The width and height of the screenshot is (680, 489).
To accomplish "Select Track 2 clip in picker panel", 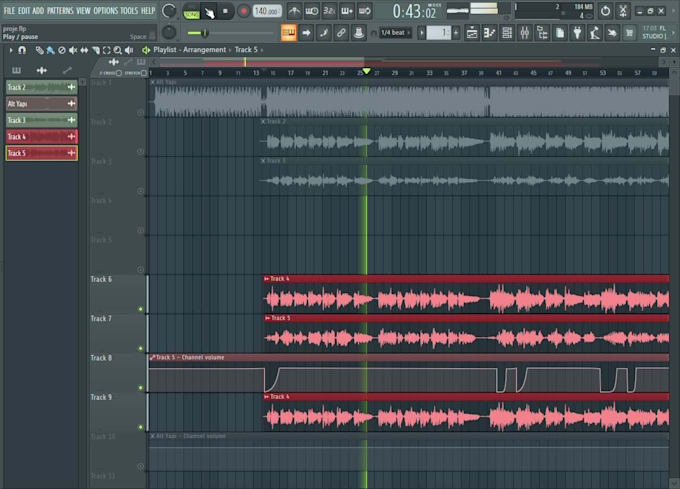I will click(42, 87).
